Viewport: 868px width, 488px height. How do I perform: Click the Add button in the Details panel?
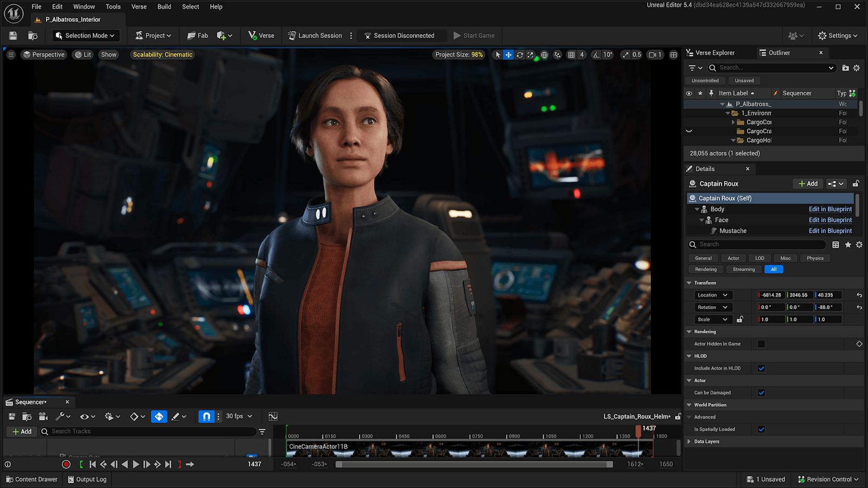808,183
